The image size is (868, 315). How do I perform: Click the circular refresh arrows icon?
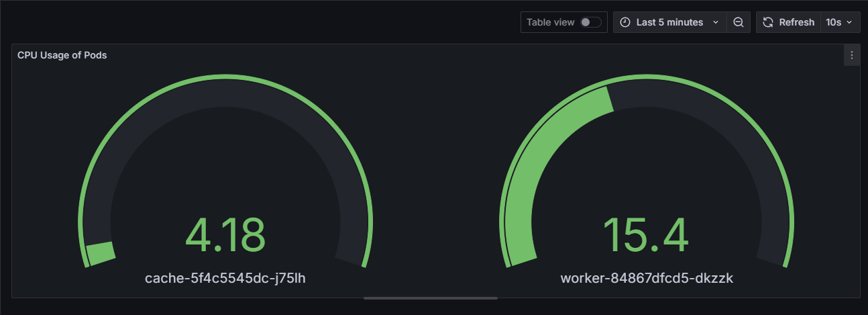769,22
